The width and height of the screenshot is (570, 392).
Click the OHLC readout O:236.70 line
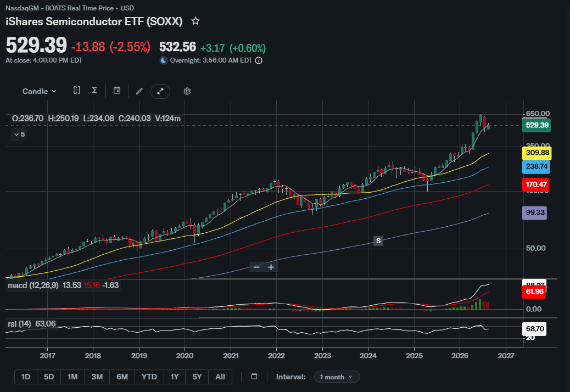click(96, 119)
